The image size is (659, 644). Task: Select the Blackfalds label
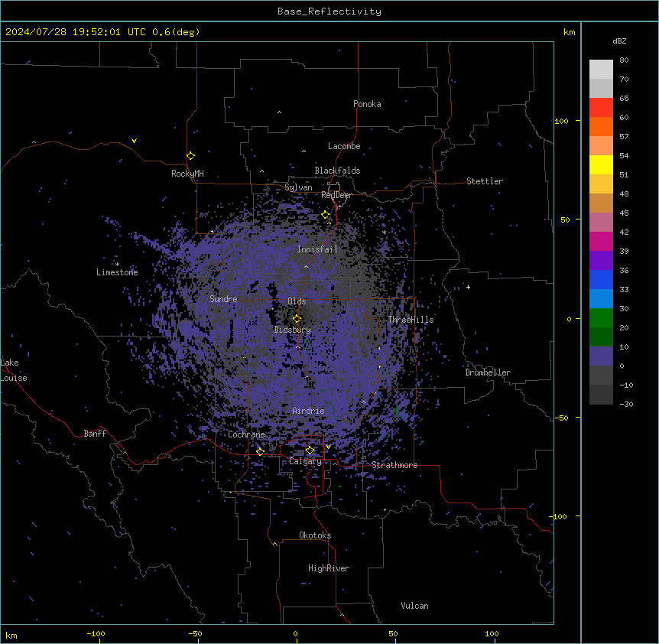(337, 171)
